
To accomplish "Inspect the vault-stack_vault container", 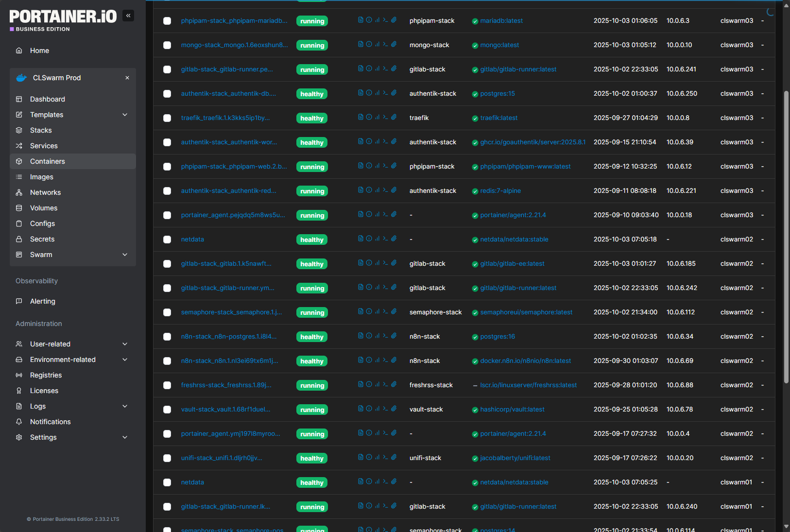I will point(369,409).
